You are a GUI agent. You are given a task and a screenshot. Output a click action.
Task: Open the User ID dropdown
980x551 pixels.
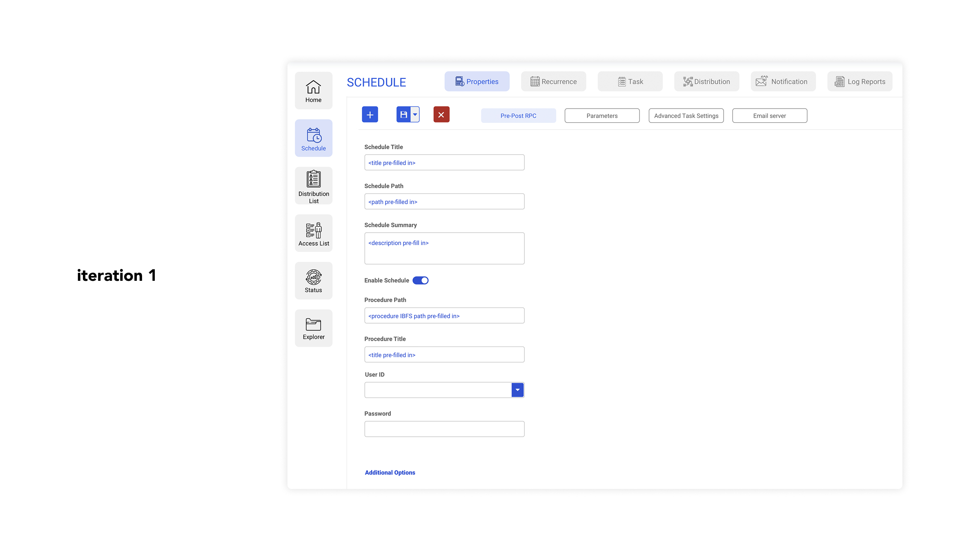517,390
